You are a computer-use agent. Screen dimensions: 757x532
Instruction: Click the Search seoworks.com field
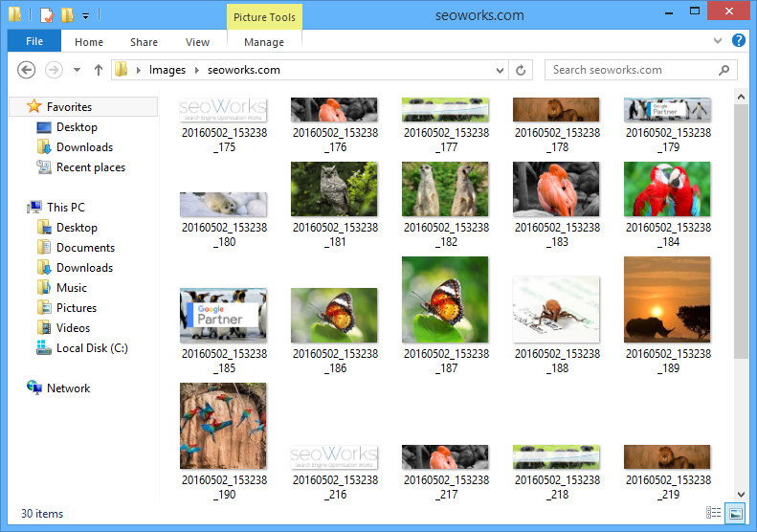(x=632, y=70)
